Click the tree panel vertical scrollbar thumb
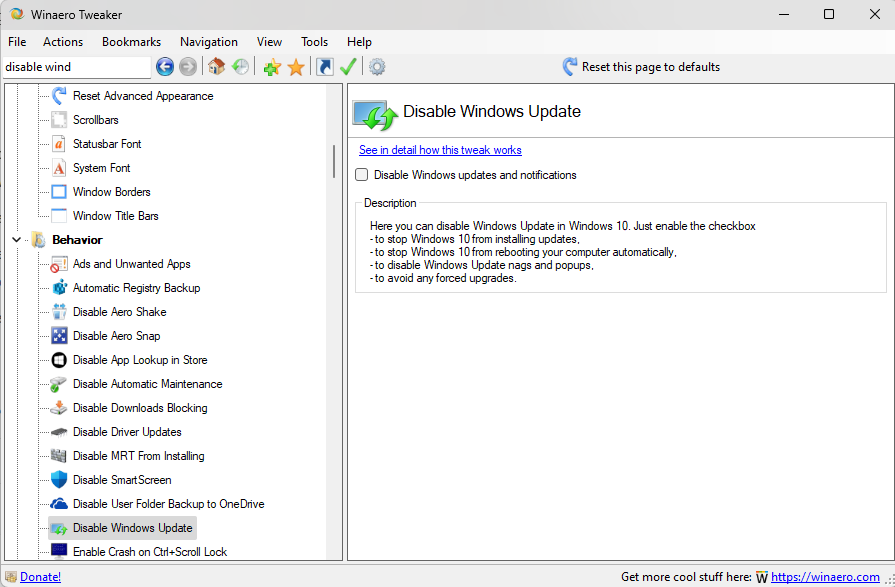This screenshot has height=587, width=895. [x=334, y=161]
